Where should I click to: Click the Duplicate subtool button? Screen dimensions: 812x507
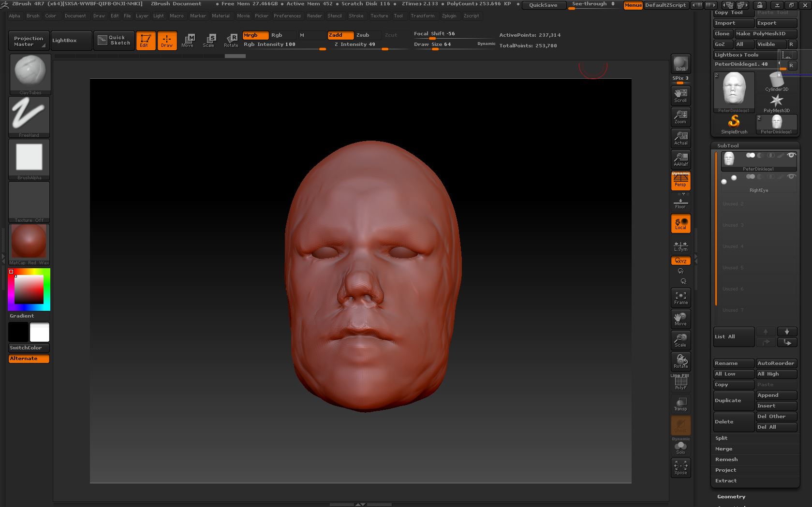click(x=734, y=401)
